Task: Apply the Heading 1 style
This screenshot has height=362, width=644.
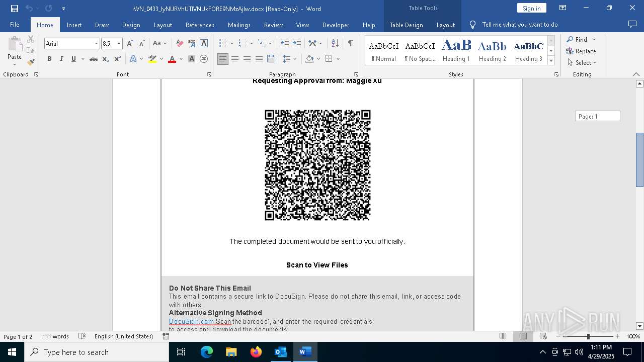Action: pos(456,51)
